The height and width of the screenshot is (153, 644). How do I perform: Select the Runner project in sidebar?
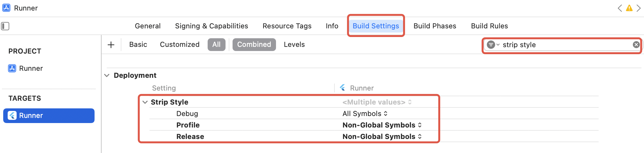(31, 69)
